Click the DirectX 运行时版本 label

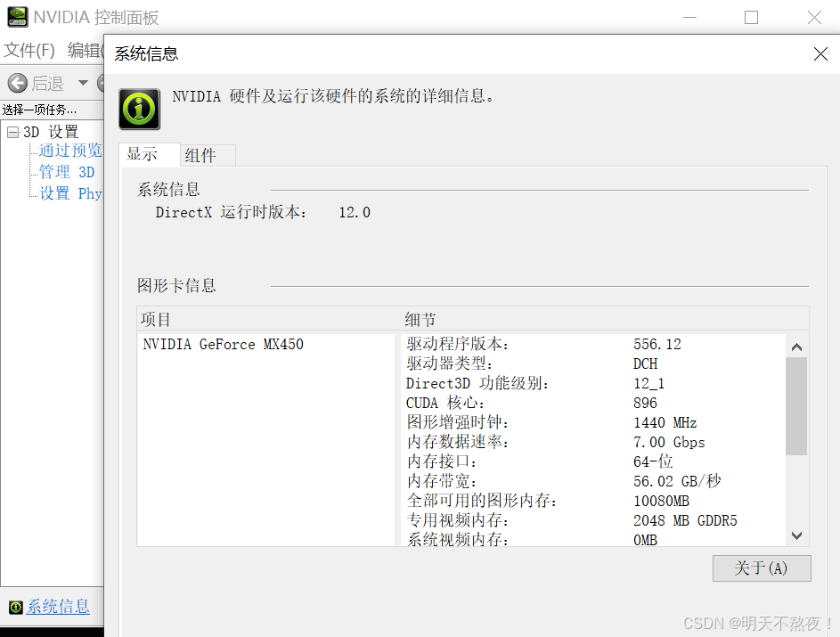(231, 212)
